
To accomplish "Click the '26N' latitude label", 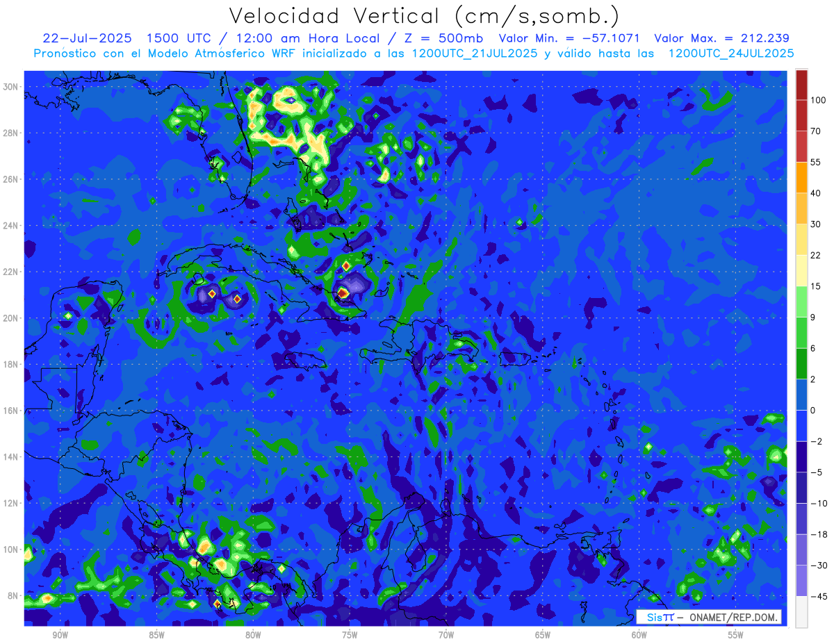I will tap(11, 179).
